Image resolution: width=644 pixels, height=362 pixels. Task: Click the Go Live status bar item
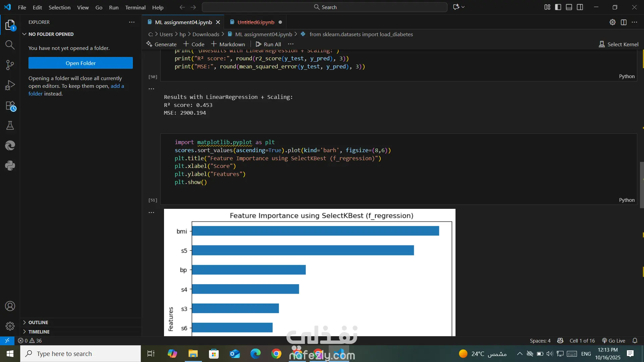(x=613, y=341)
